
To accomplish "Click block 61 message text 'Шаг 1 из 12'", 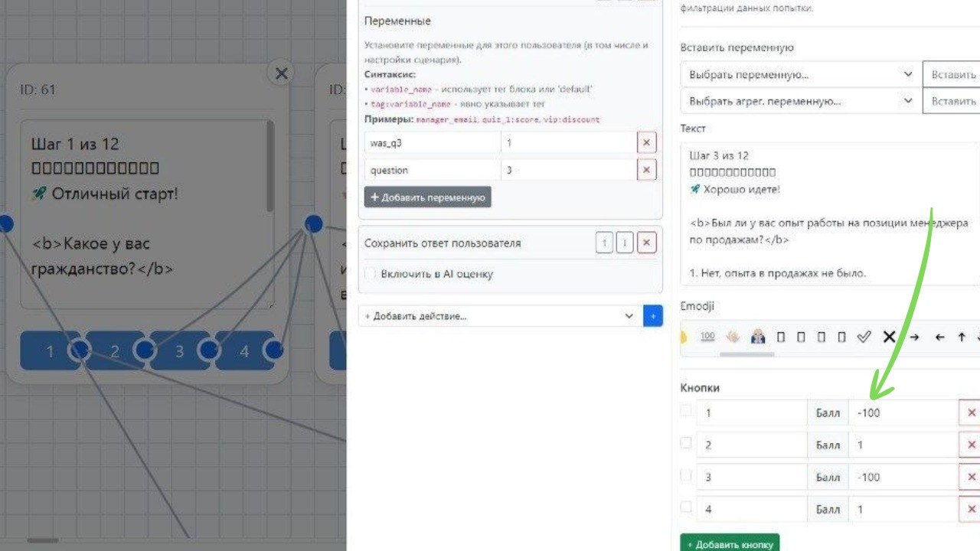I will [75, 144].
